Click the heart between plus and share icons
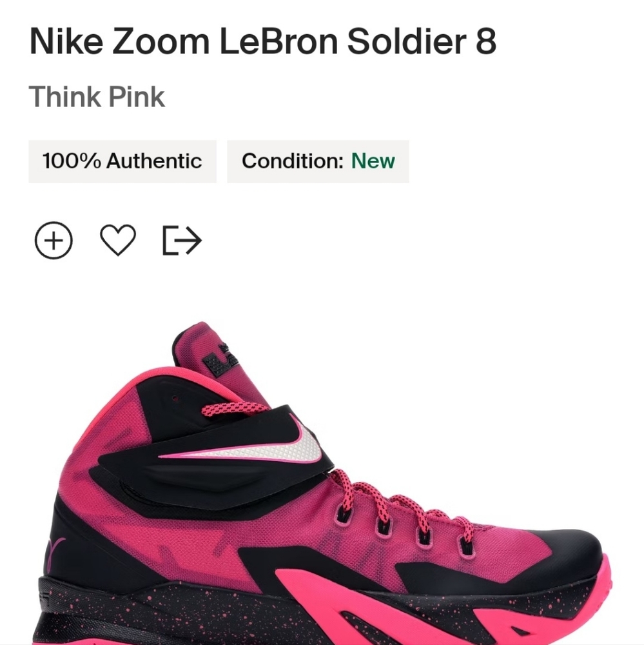The image size is (644, 645). (119, 239)
